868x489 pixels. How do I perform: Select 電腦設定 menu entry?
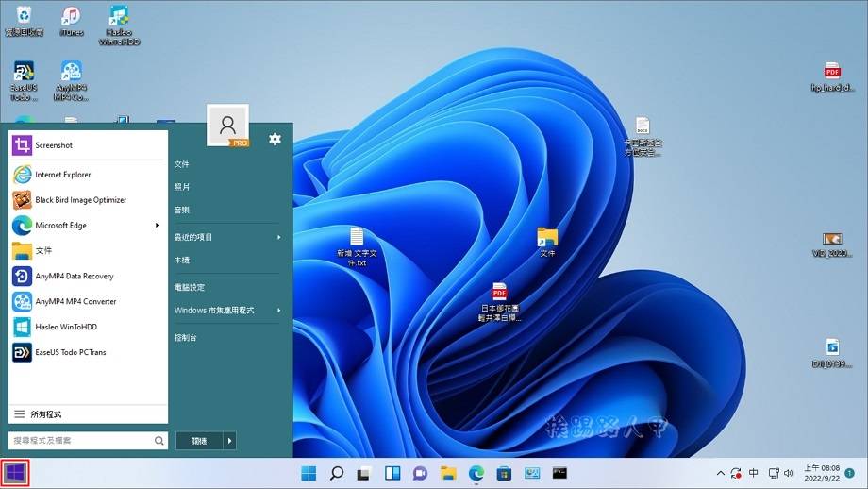[189, 287]
